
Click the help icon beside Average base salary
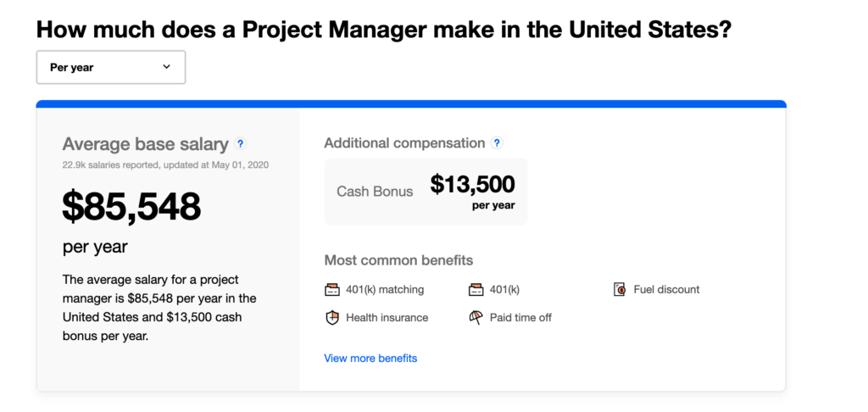[241, 144]
